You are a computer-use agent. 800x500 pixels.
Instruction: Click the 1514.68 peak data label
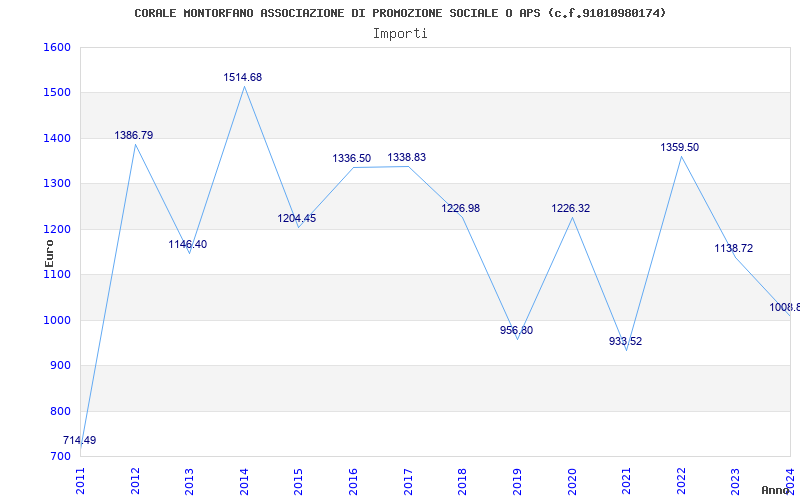pos(242,77)
